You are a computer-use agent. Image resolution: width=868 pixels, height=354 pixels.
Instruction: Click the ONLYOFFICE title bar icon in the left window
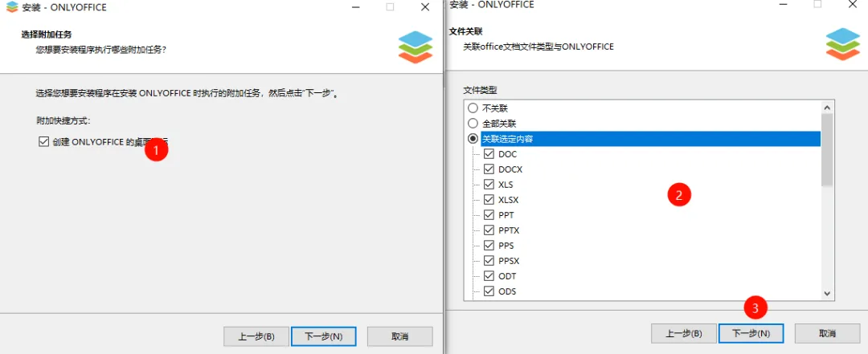pyautogui.click(x=11, y=7)
